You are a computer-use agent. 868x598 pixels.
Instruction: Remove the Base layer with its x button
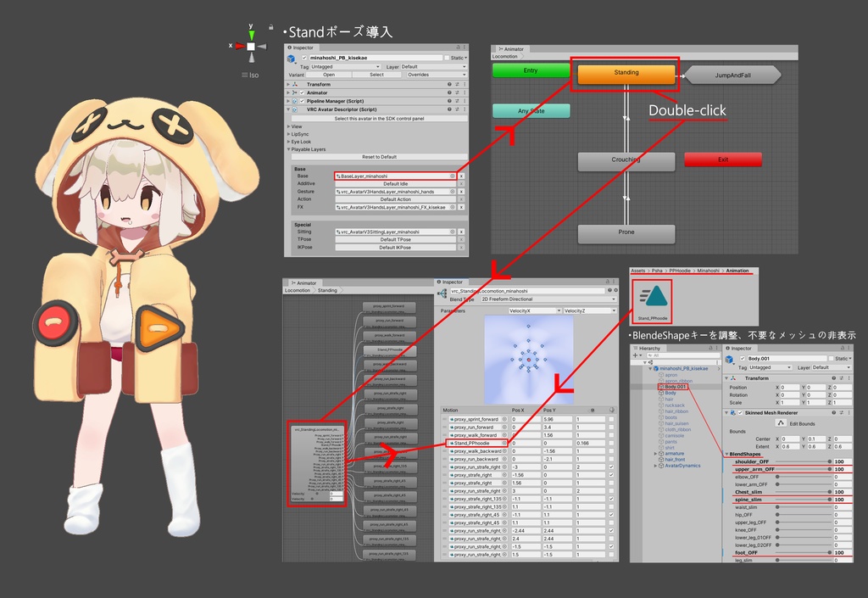click(x=461, y=176)
